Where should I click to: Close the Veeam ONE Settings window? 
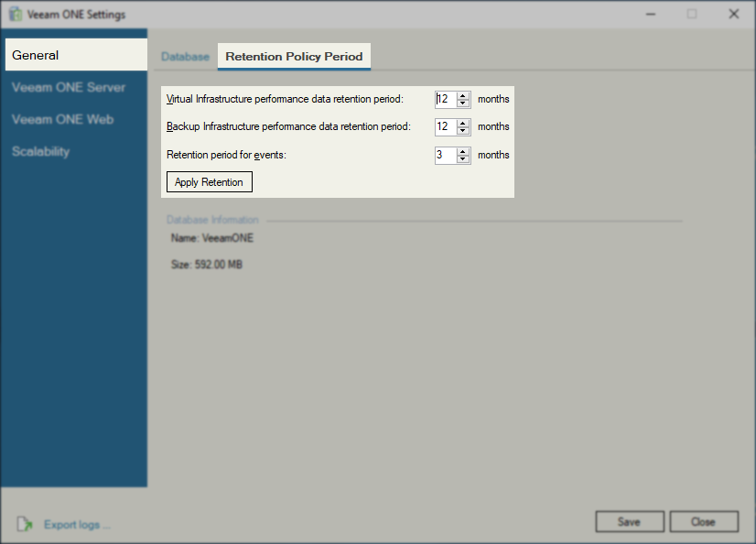click(x=734, y=14)
